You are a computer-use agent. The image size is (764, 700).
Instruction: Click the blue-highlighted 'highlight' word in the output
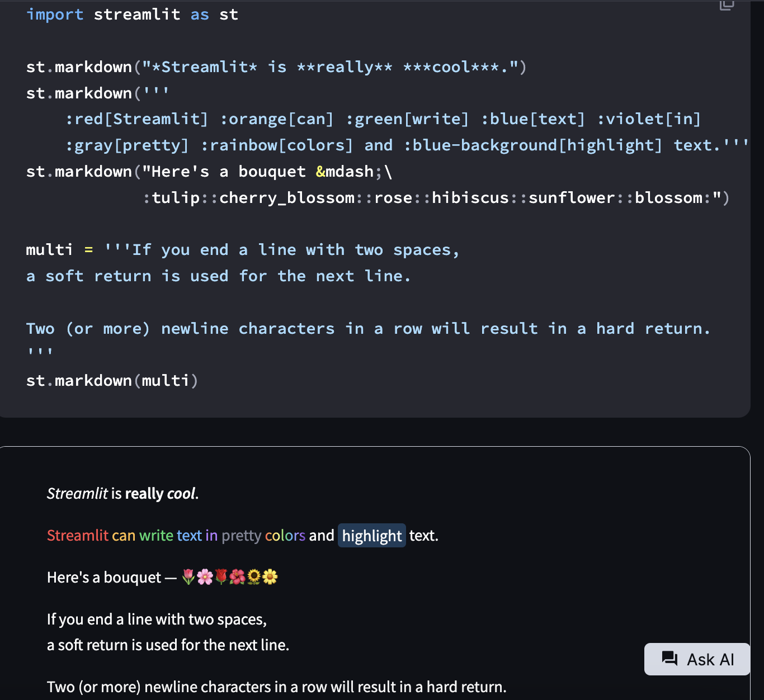(x=372, y=536)
